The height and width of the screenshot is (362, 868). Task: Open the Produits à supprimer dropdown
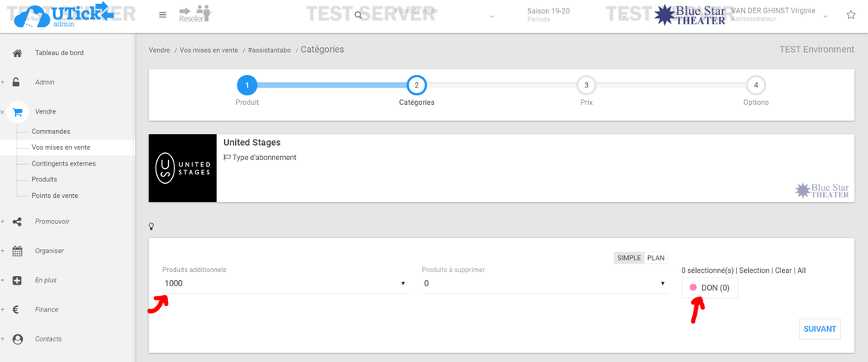544,283
